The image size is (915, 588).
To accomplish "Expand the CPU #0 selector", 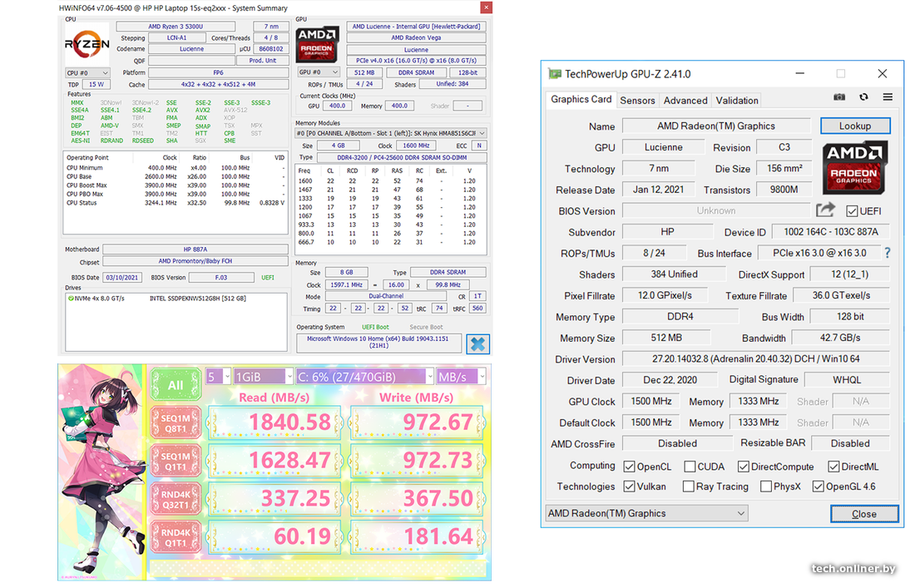I will pos(87,73).
